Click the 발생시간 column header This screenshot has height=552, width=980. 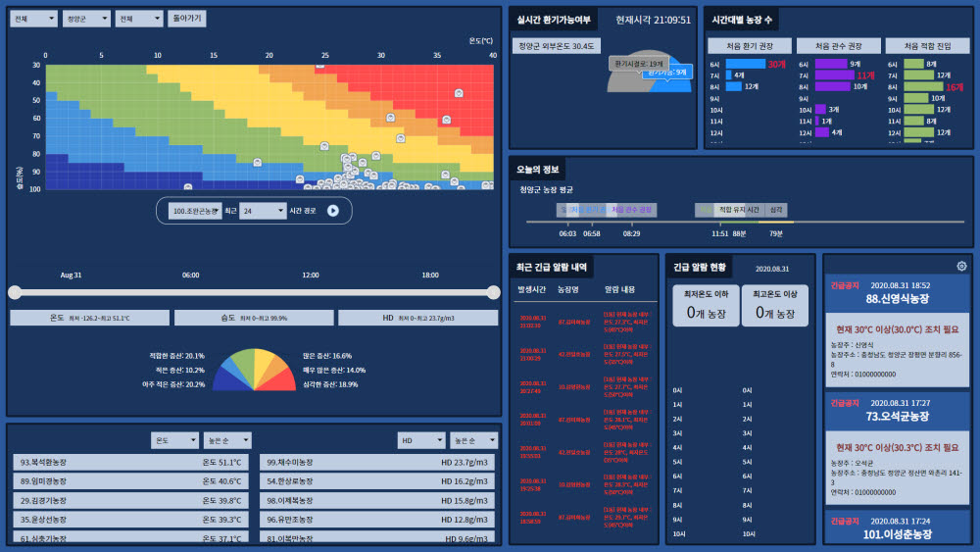coord(531,289)
